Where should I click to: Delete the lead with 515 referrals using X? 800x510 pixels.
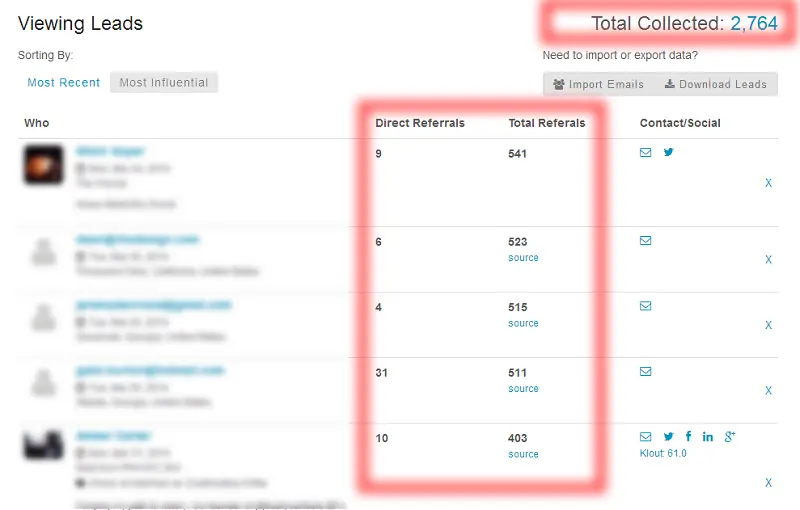coord(768,326)
